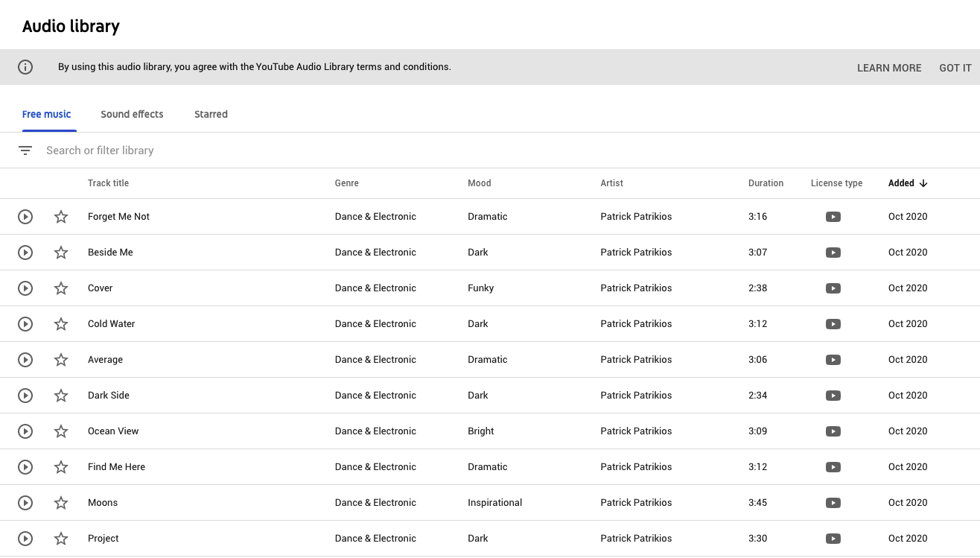Viewport: 980px width, 558px height.
Task: Open the Starred tab
Action: point(211,114)
